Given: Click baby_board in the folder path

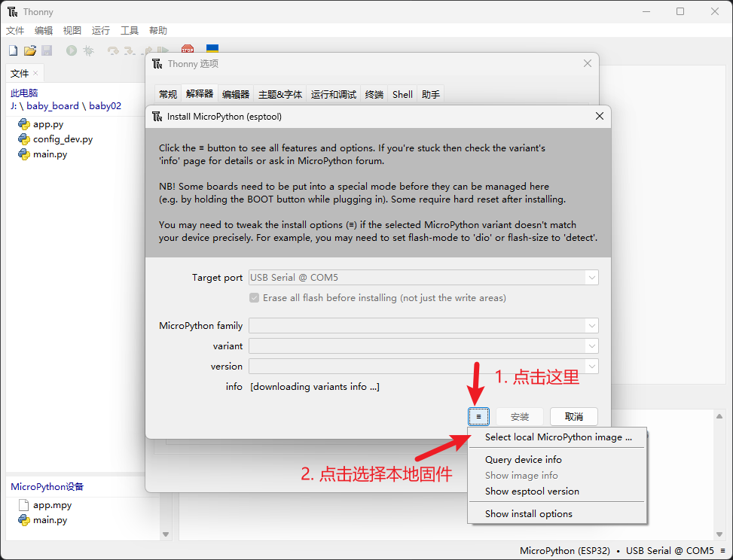Looking at the screenshot, I should pyautogui.click(x=53, y=106).
